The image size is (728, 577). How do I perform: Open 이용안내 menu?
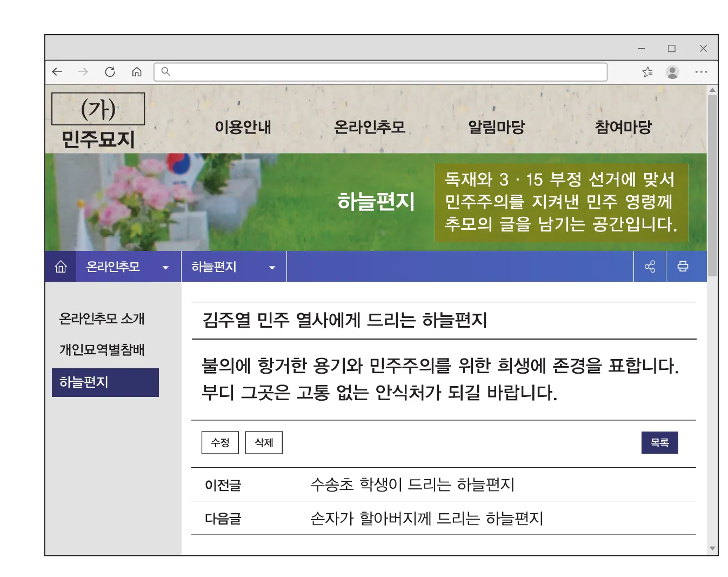[243, 127]
